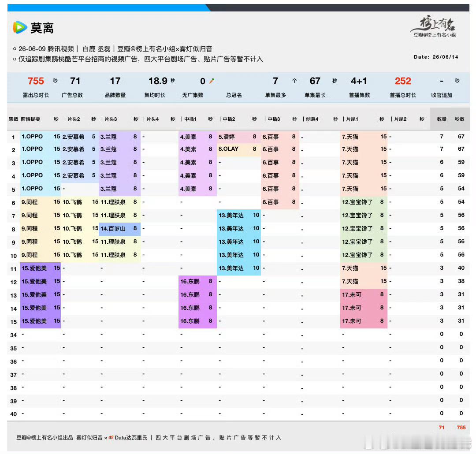Click the 片尾2 column header
Image resolution: width=476 pixels, height=454 pixels.
pos(400,119)
